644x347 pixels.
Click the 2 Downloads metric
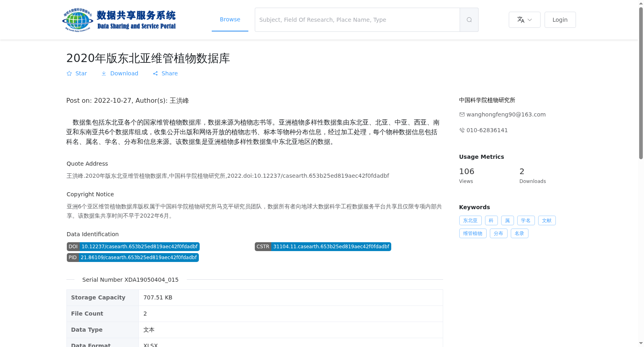point(533,176)
